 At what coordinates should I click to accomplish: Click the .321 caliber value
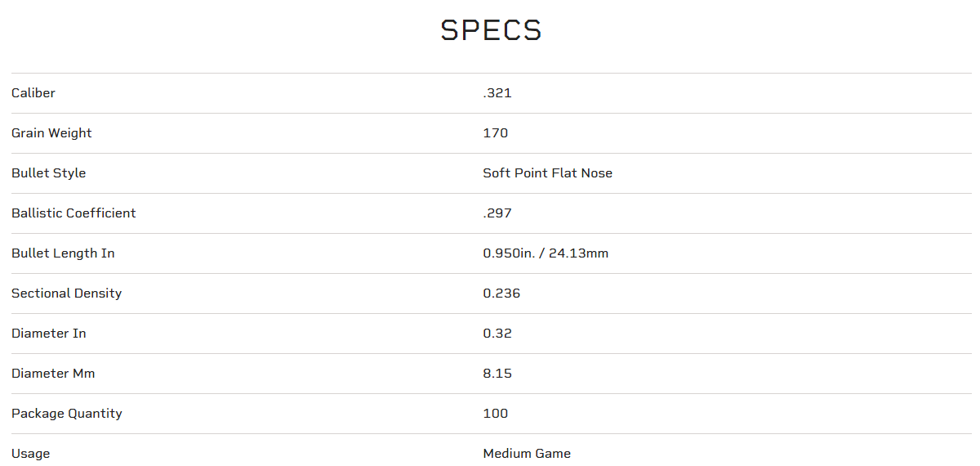(497, 93)
